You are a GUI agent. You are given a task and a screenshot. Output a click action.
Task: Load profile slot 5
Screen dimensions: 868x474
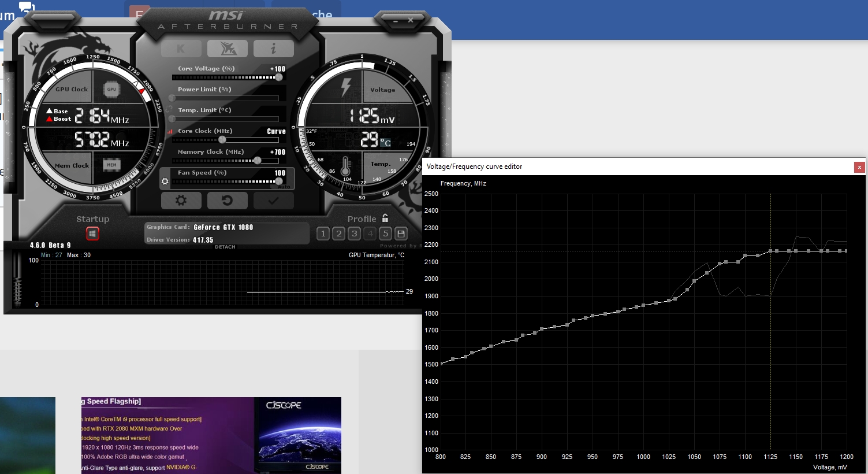point(386,234)
